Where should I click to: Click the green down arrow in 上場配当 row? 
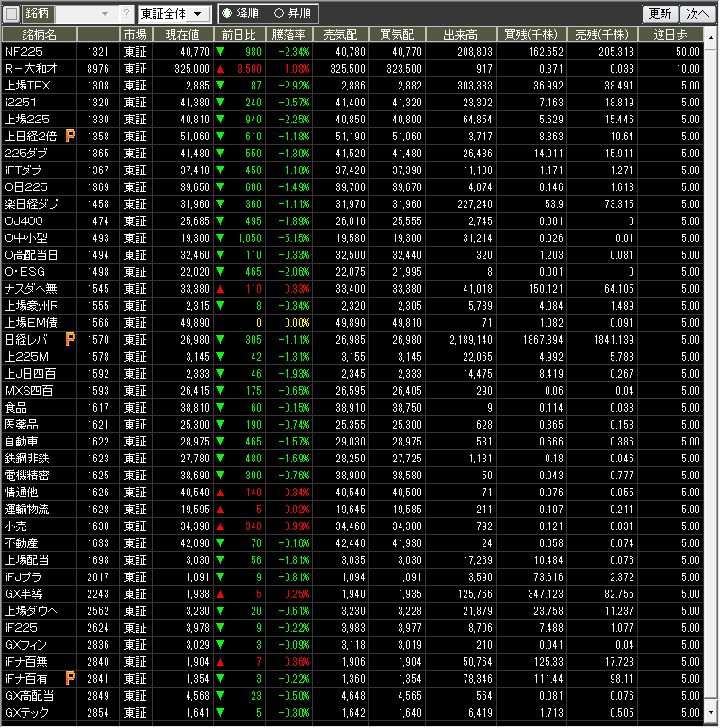click(x=221, y=560)
